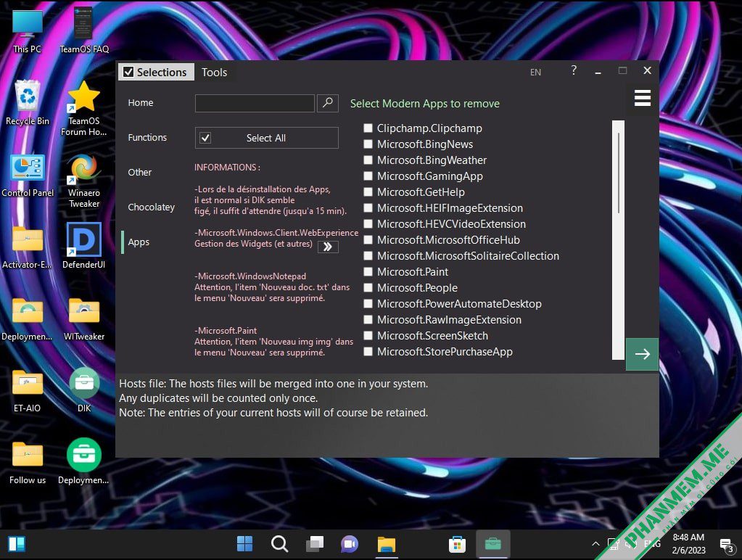Go to Home section
Image resolution: width=742 pixels, height=560 pixels.
[141, 103]
